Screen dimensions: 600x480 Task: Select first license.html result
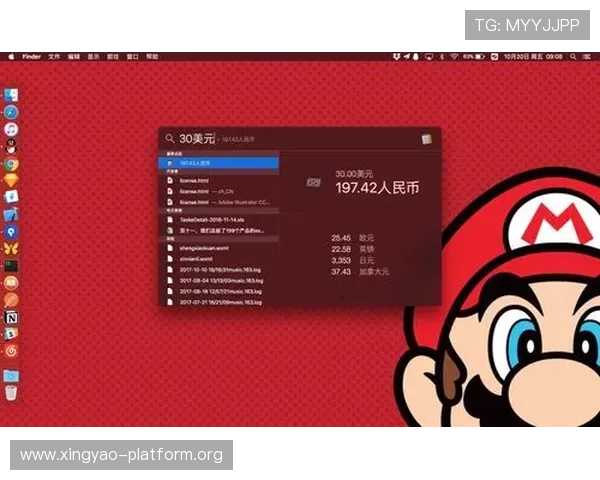(218, 180)
